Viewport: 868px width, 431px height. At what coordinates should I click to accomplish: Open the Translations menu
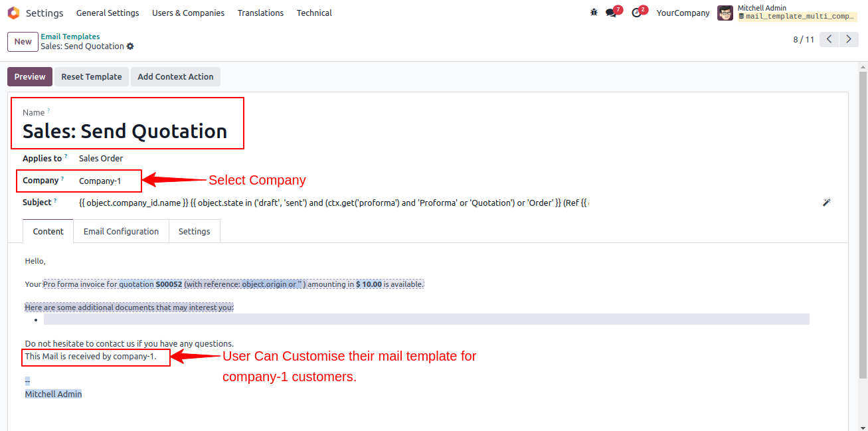click(x=260, y=13)
